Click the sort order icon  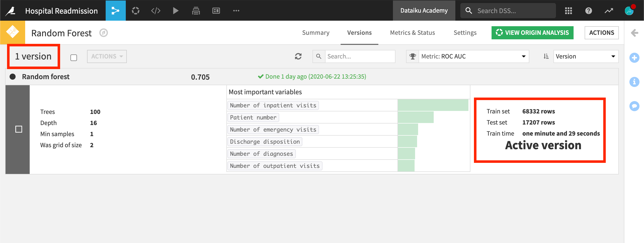click(x=546, y=56)
